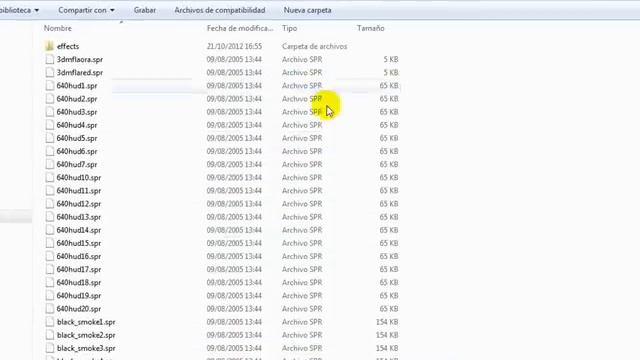The image size is (640, 360).
Task: Select file name 640hud5.spr
Action: (x=77, y=138)
